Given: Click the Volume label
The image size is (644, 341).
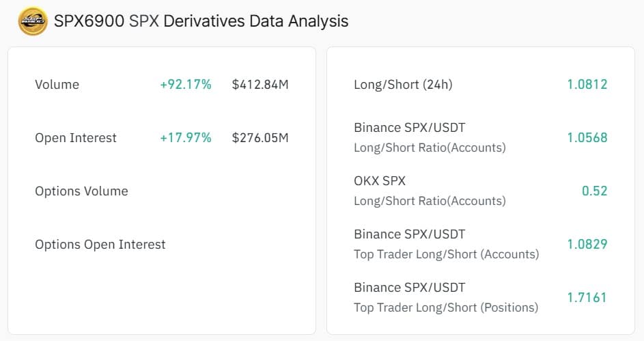Looking at the screenshot, I should tap(57, 85).
